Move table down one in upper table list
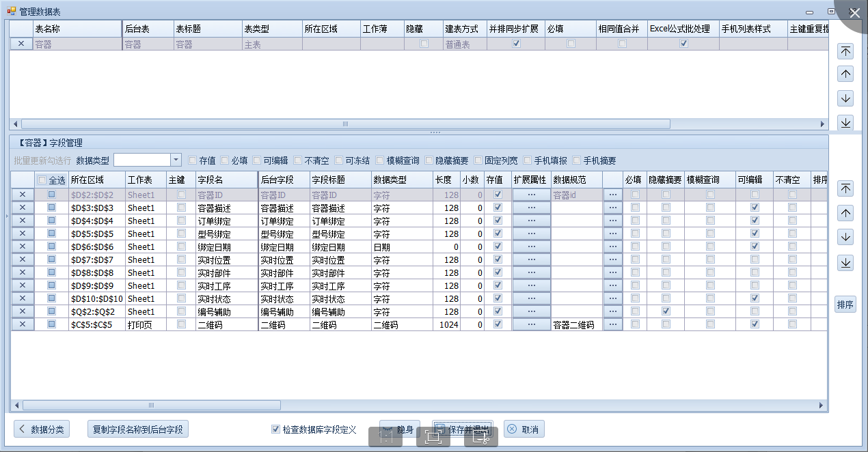Viewport: 868px width, 452px height. (x=845, y=98)
